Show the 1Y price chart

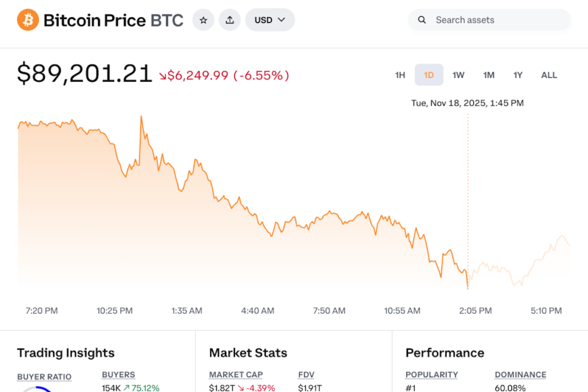tap(518, 75)
